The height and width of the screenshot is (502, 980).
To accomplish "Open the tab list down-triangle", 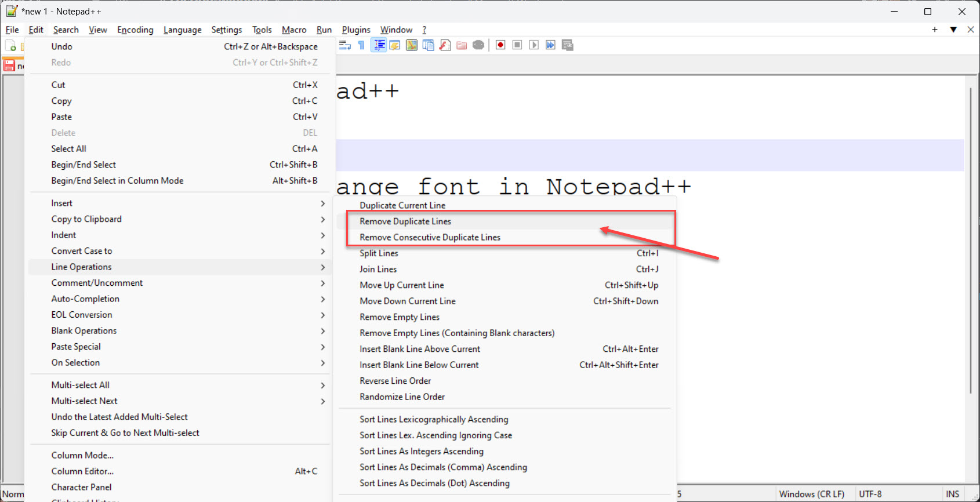I will (x=953, y=30).
